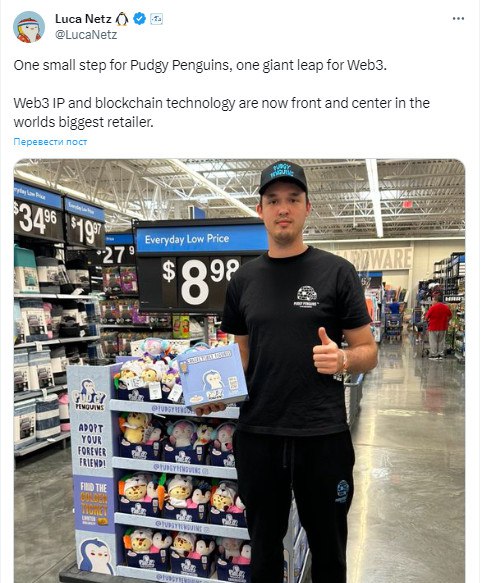Click the Pudgy Penguins first sentence text

coord(200,65)
